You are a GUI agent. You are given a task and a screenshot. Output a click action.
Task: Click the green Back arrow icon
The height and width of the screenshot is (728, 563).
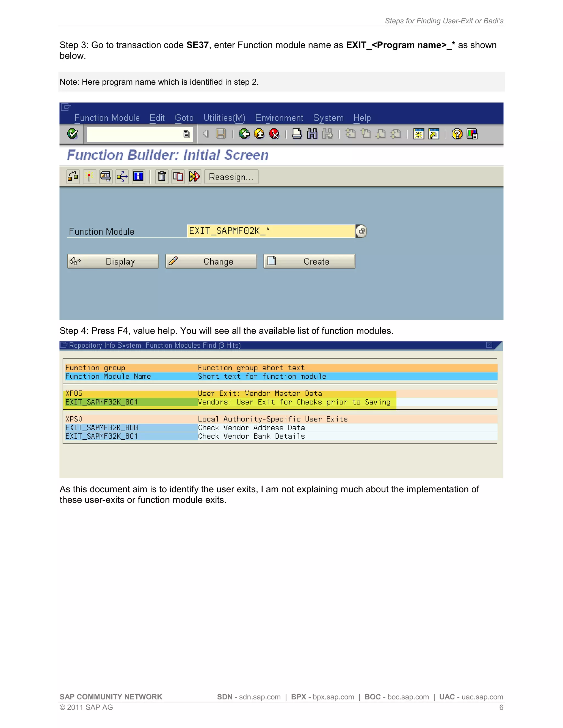point(244,134)
